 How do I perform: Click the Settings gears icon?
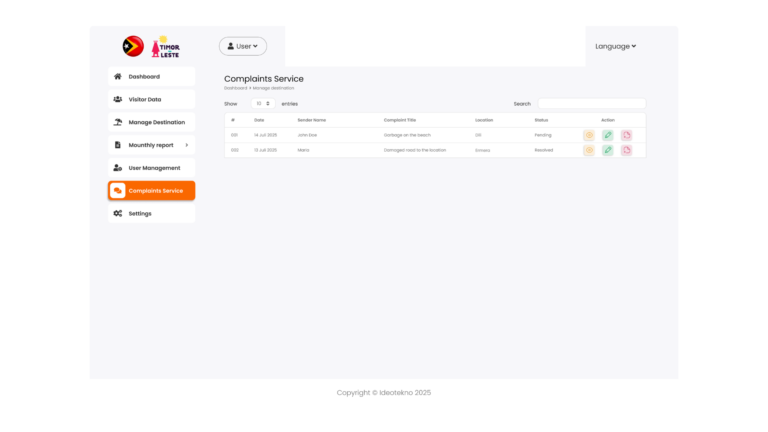(118, 214)
